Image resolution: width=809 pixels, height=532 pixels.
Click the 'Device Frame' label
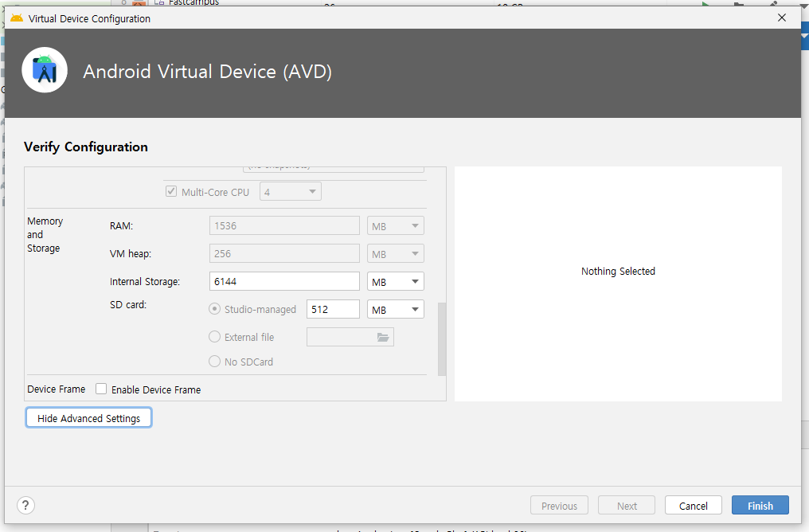pyautogui.click(x=57, y=389)
